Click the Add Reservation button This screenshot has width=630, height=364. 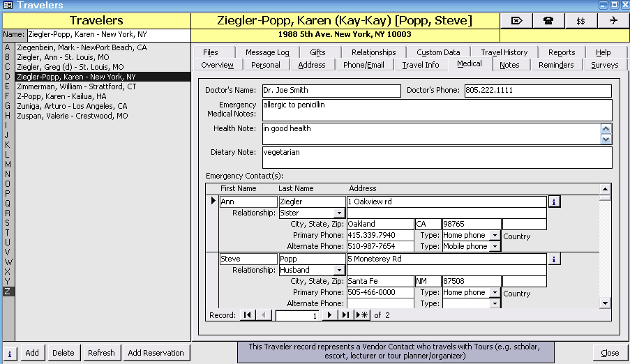(156, 353)
